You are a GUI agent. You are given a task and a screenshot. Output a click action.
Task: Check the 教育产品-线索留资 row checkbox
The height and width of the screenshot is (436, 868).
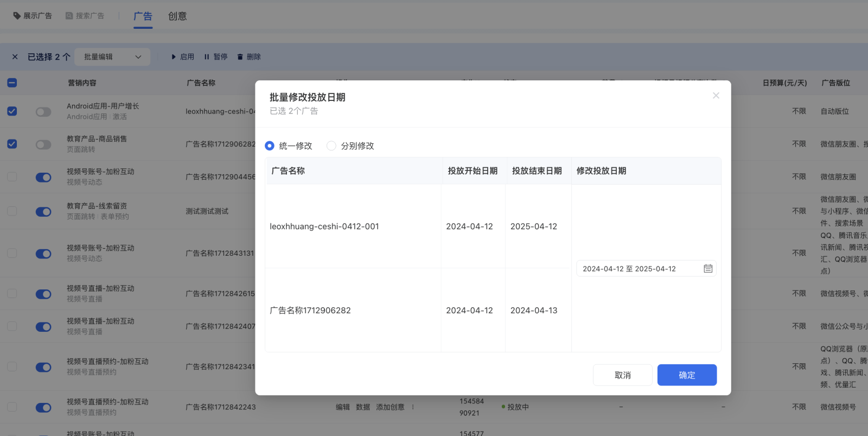(x=12, y=211)
